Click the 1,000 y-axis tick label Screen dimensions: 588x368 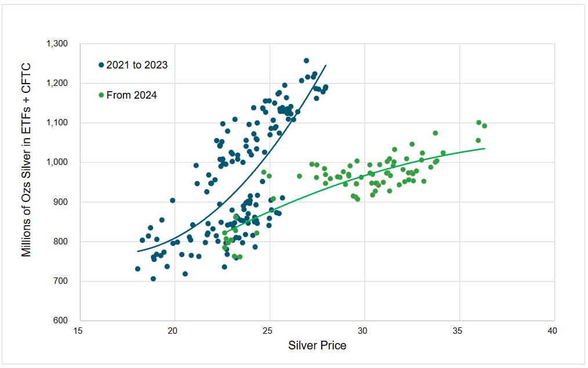pos(57,162)
